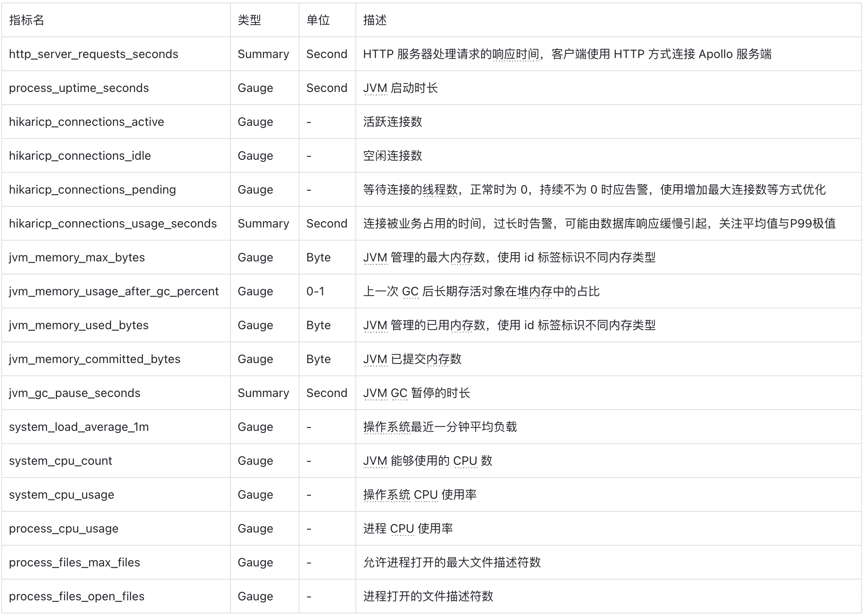Click Gauge type in system_load_average_1m row
This screenshot has width=865, height=616.
pos(255,427)
